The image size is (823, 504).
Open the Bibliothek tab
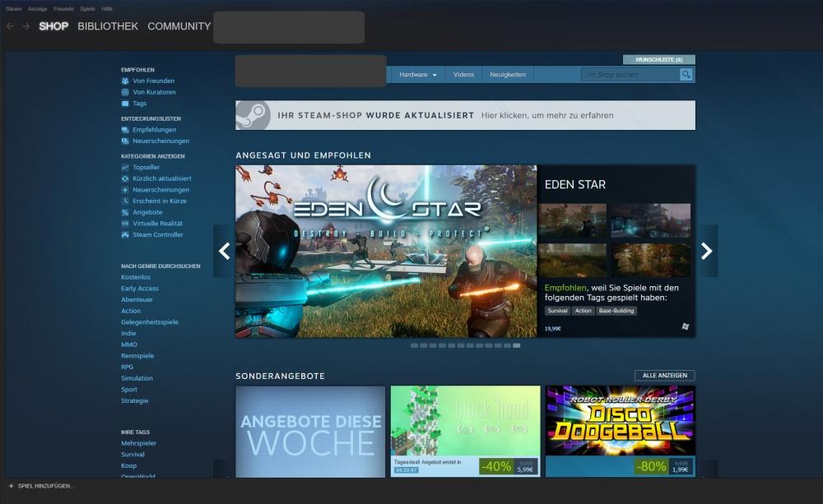point(108,26)
